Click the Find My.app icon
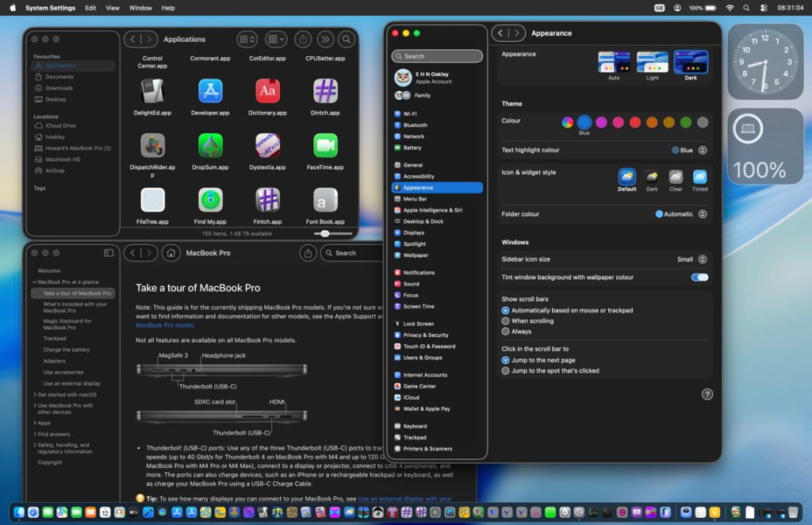The image size is (812, 525). (210, 200)
